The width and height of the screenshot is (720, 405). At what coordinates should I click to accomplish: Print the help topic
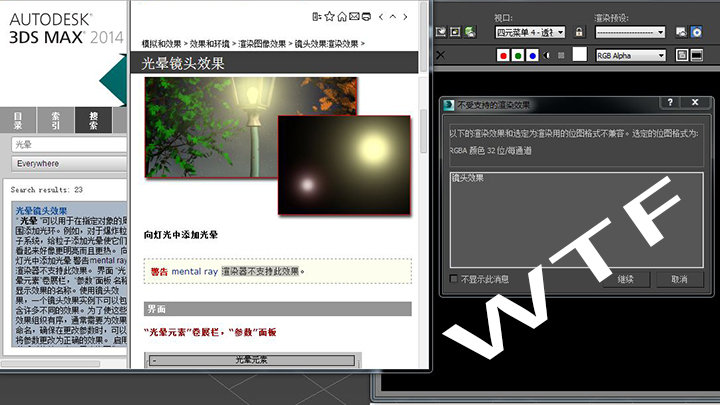coord(366,17)
